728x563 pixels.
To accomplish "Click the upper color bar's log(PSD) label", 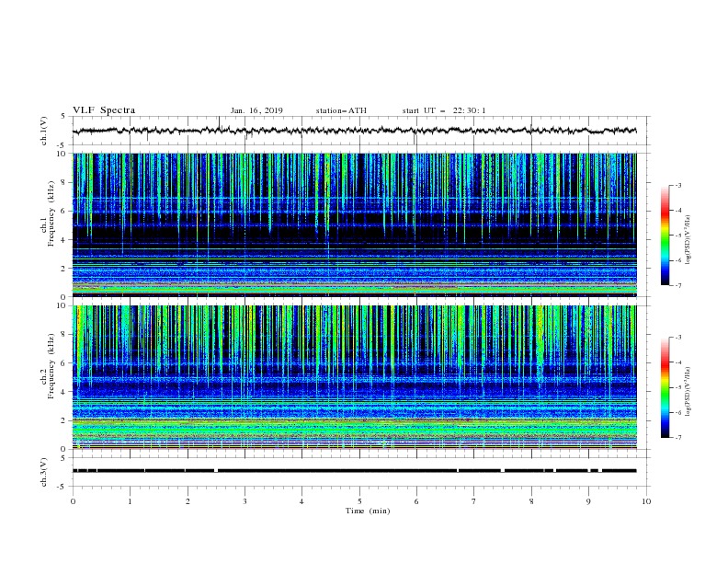I will (688, 240).
